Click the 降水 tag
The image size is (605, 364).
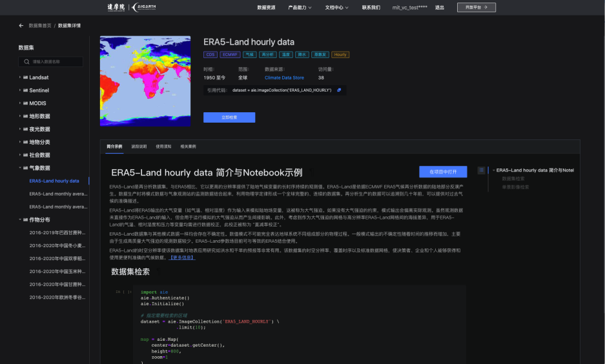coord(302,55)
